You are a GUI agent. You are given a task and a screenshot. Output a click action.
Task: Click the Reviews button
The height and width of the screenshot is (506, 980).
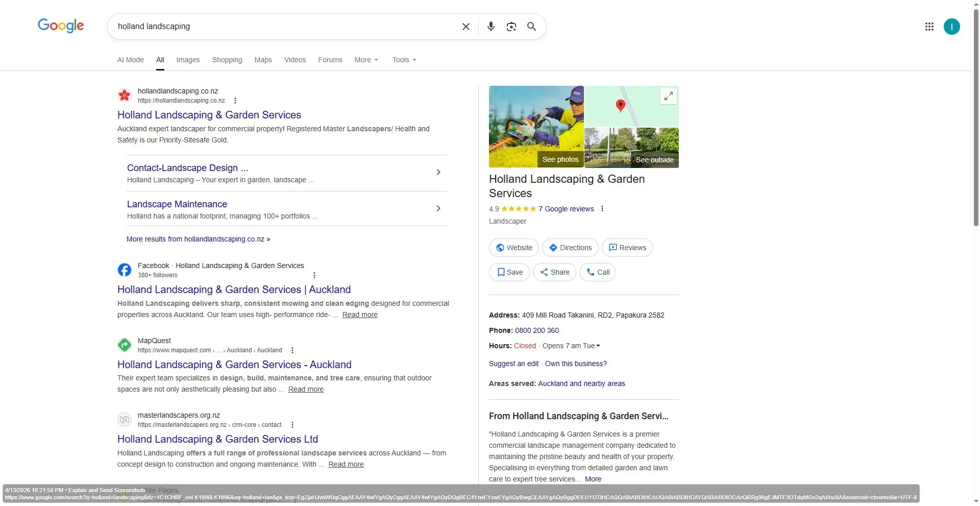627,248
